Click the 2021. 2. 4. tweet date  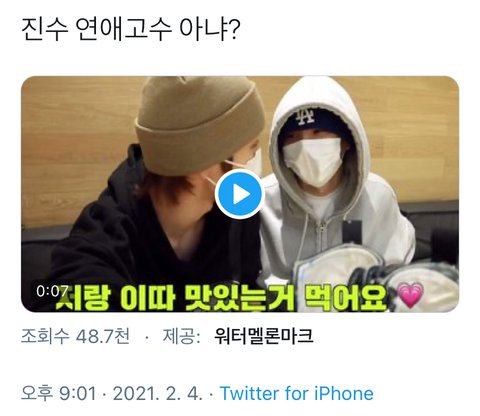(x=158, y=393)
